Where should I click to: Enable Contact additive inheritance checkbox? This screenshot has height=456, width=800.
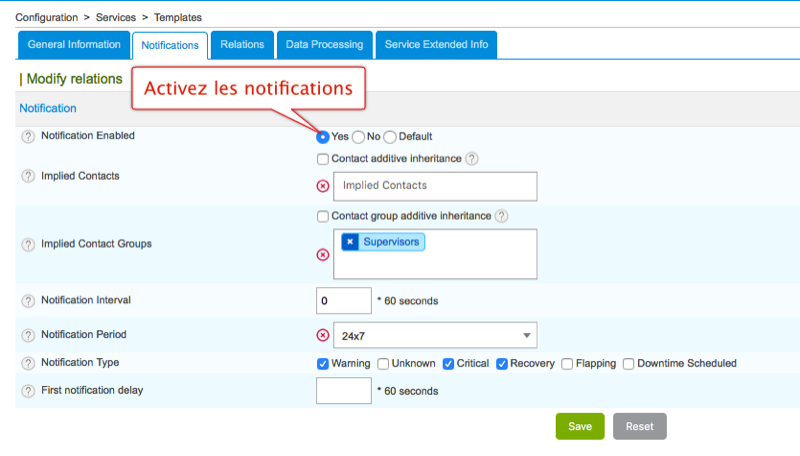(323, 158)
